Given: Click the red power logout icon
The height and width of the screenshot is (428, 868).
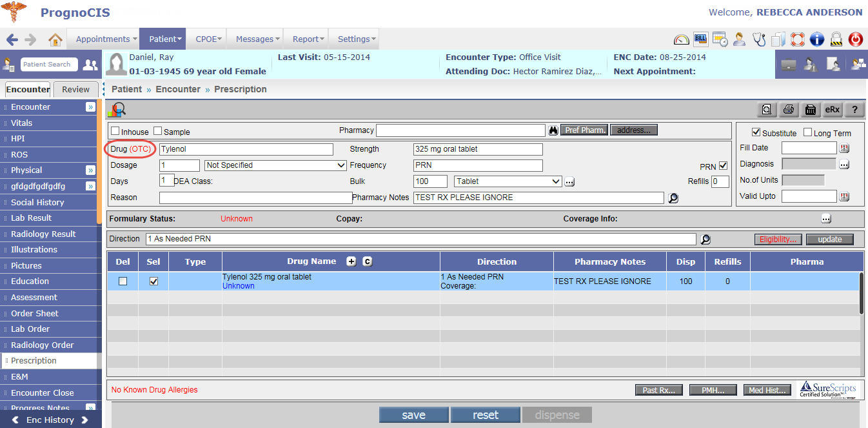Looking at the screenshot, I should 856,39.
